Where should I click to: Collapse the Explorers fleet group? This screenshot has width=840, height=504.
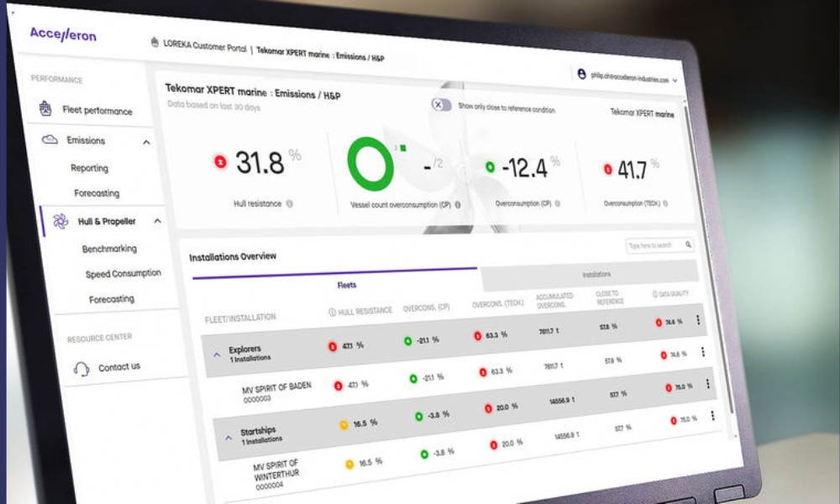coord(216,354)
